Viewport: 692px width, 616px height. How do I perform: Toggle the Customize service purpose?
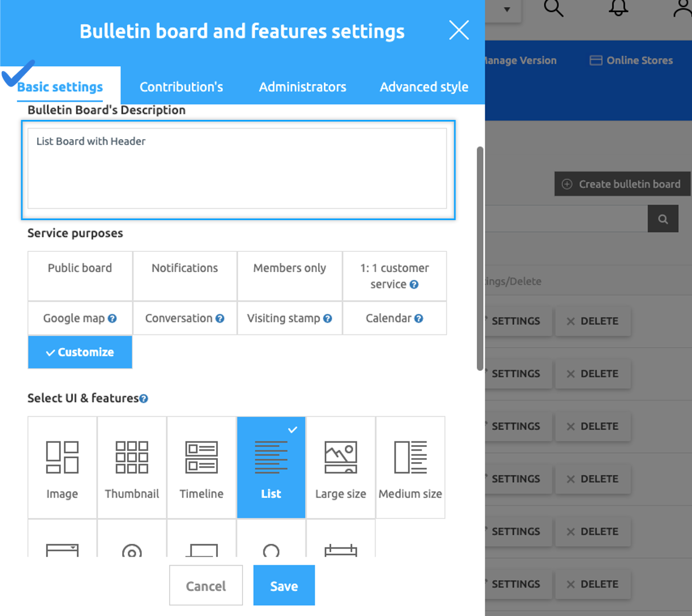click(80, 352)
